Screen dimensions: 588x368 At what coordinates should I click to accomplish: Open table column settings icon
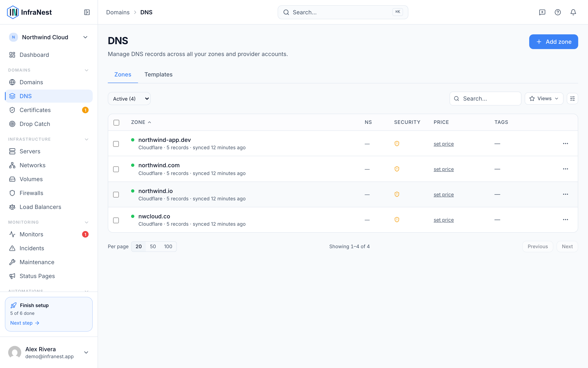[x=572, y=99]
